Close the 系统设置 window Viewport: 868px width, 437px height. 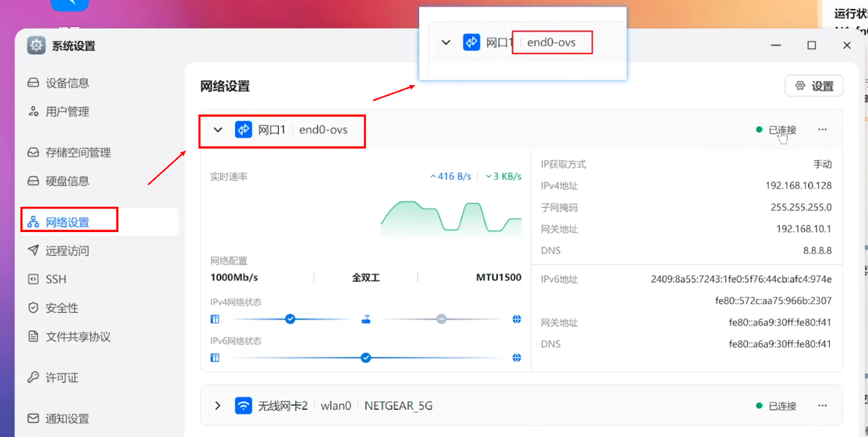(847, 45)
